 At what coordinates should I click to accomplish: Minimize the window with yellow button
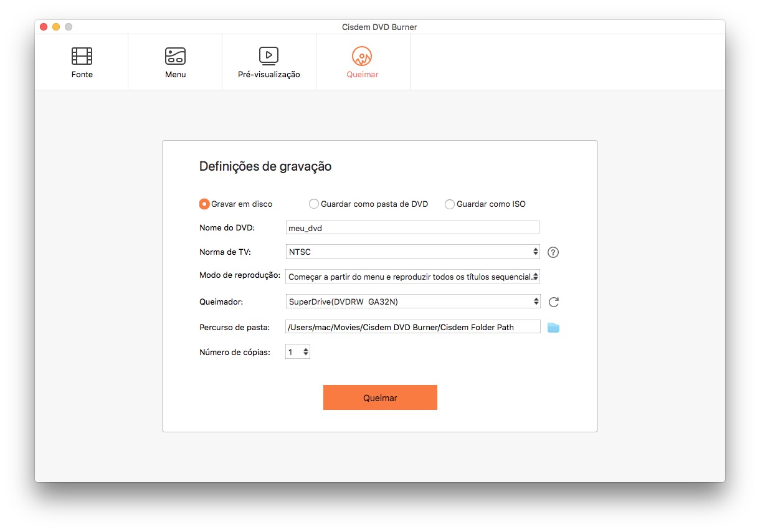coord(56,27)
